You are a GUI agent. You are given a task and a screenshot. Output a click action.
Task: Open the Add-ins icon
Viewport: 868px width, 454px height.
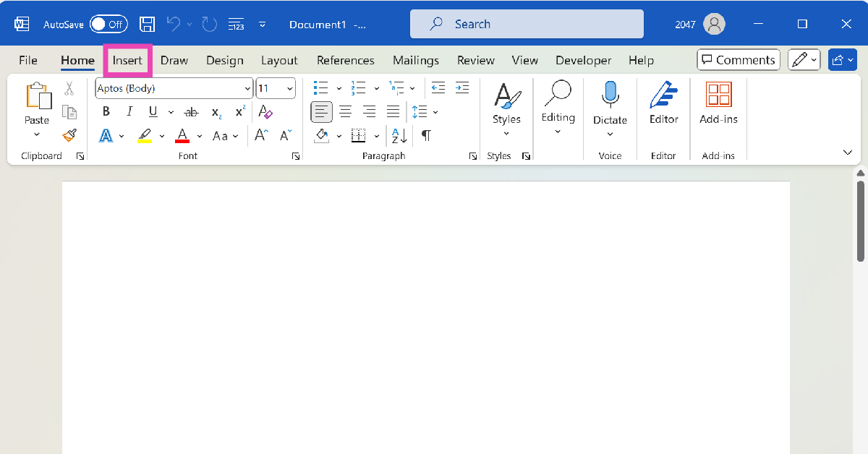coord(718,103)
